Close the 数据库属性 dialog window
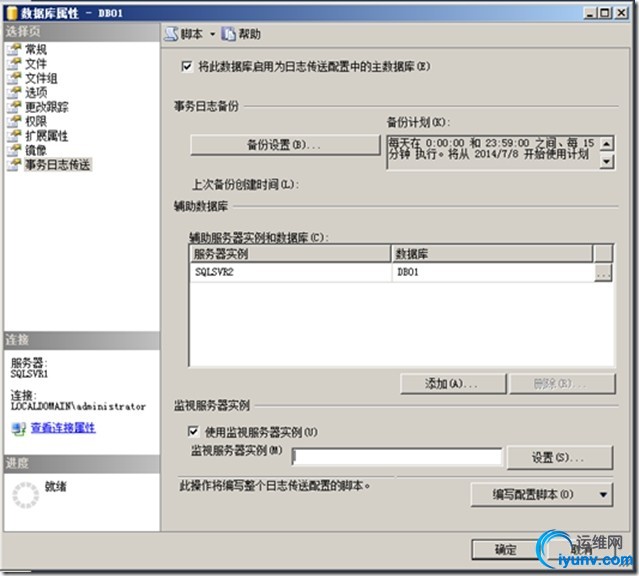This screenshot has width=639, height=576. 621,13
